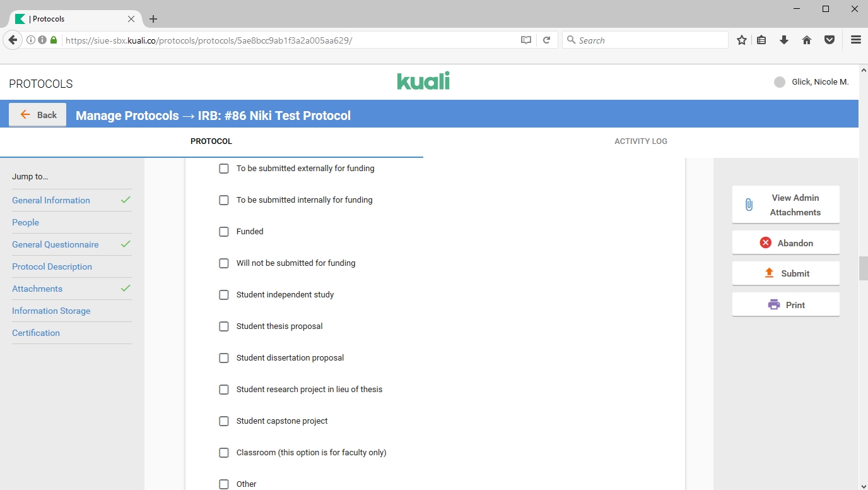Click the orange Submit upload arrow icon
868x490 pixels.
(x=769, y=273)
